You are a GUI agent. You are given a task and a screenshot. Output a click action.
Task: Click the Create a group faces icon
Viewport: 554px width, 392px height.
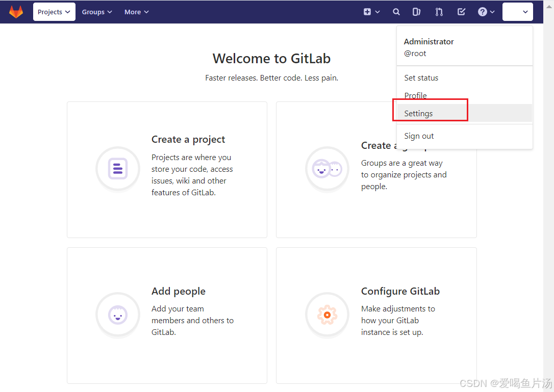click(327, 168)
